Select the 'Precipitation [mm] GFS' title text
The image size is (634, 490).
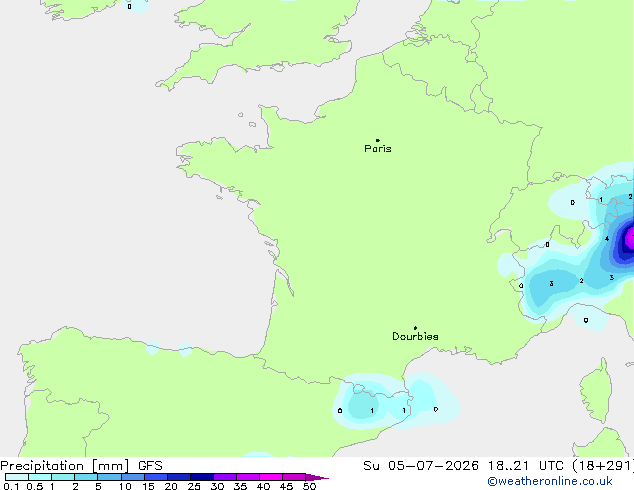pos(81,466)
